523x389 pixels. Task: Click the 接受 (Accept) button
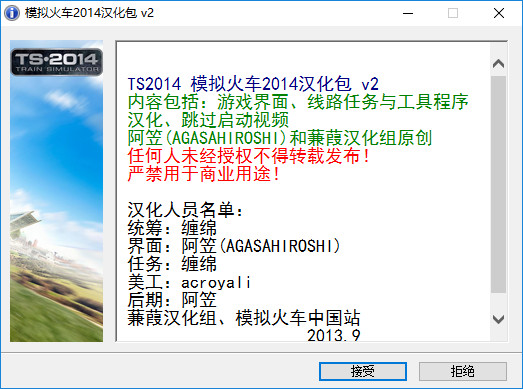coord(363,371)
